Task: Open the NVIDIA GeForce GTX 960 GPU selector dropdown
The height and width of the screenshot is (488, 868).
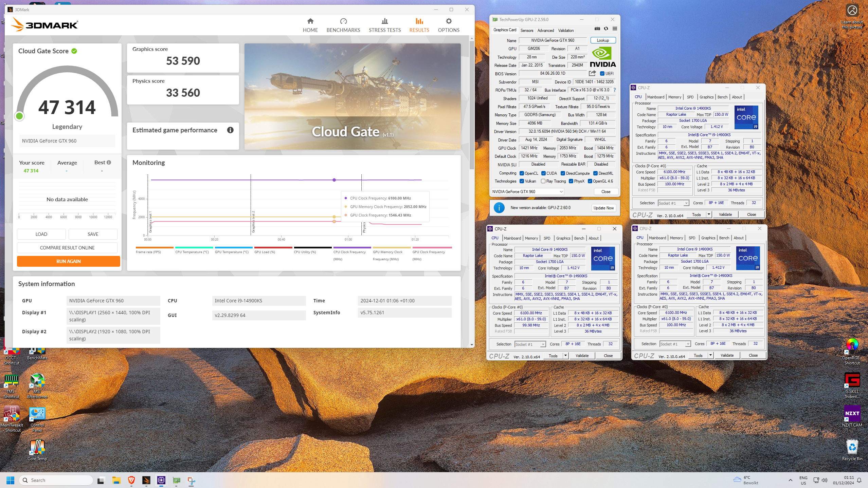Action: [x=527, y=192]
